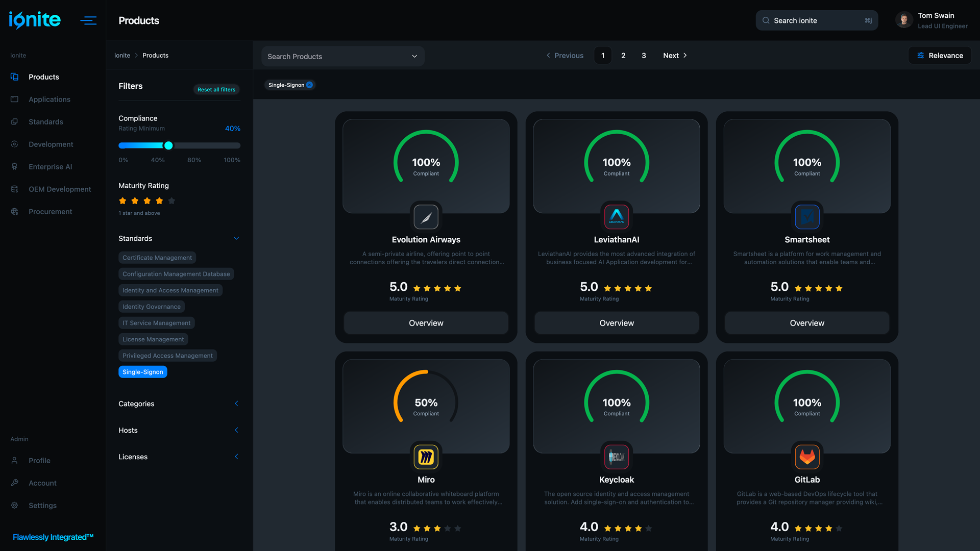Click the Standards sidebar icon
The image size is (980, 551).
14,121
